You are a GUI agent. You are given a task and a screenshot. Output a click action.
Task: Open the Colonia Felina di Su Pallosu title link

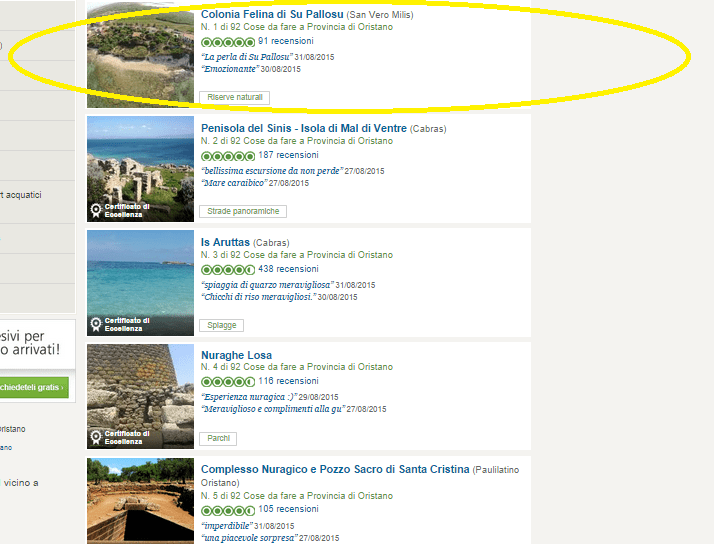point(272,15)
